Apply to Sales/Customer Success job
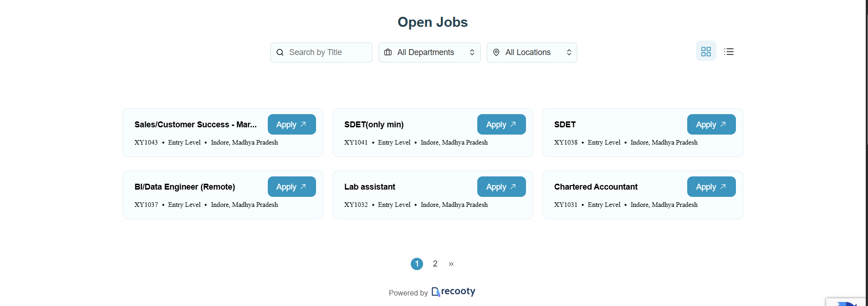The image size is (868, 306). coord(291,125)
